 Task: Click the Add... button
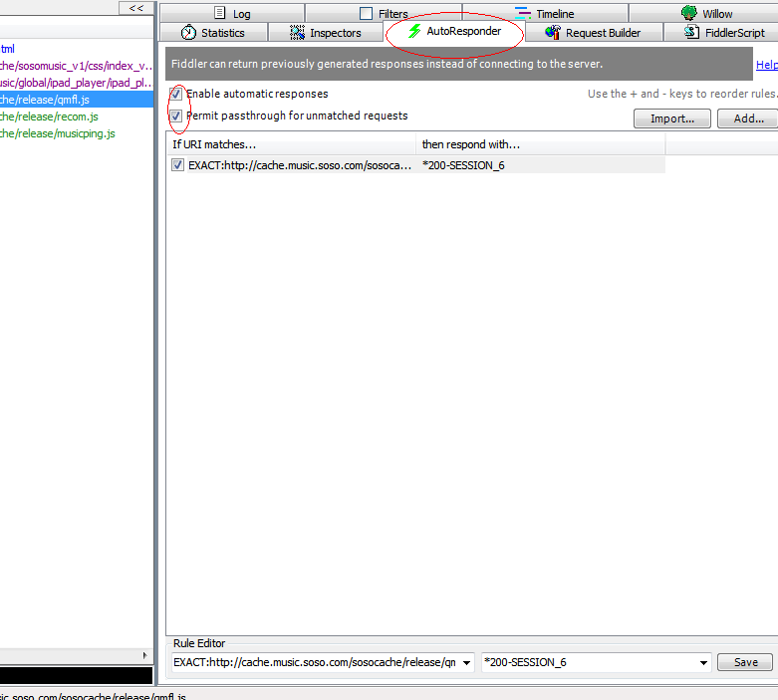tap(748, 118)
